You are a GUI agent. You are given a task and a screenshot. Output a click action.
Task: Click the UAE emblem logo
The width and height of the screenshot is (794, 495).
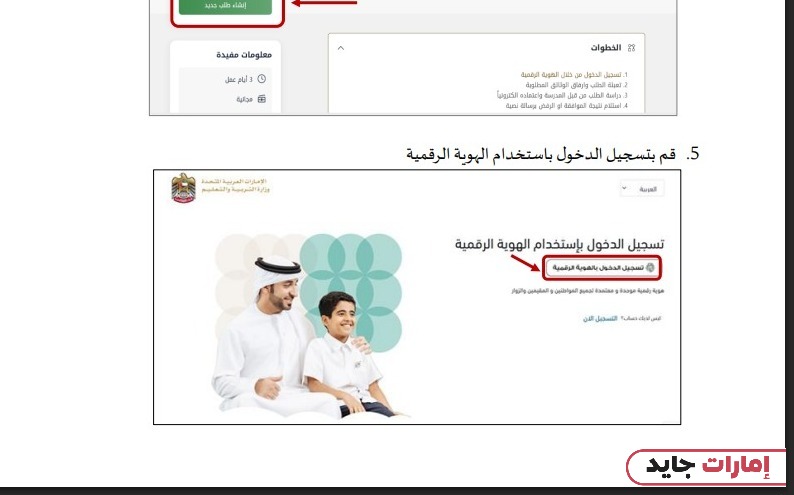[183, 188]
